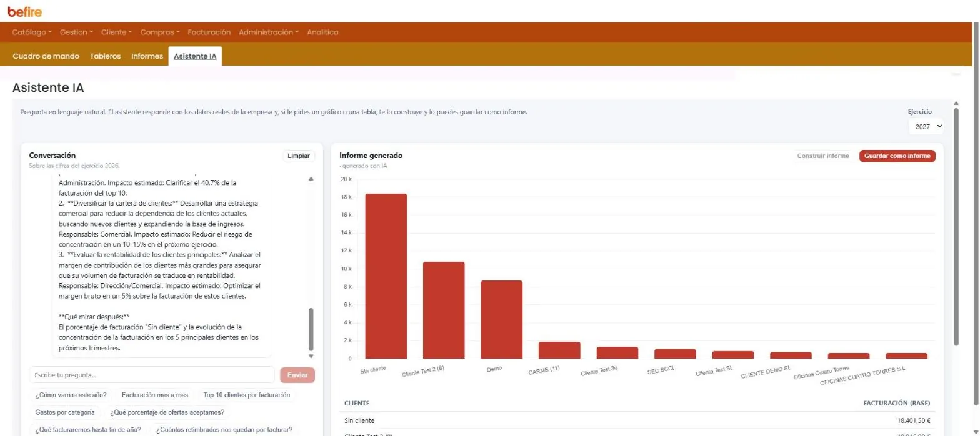The image size is (980, 436).
Task: Click the conversation scroll-up arrow
Action: pyautogui.click(x=311, y=179)
